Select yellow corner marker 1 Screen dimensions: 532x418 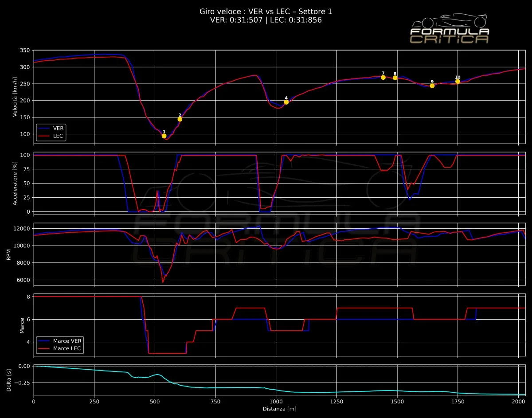(x=164, y=136)
